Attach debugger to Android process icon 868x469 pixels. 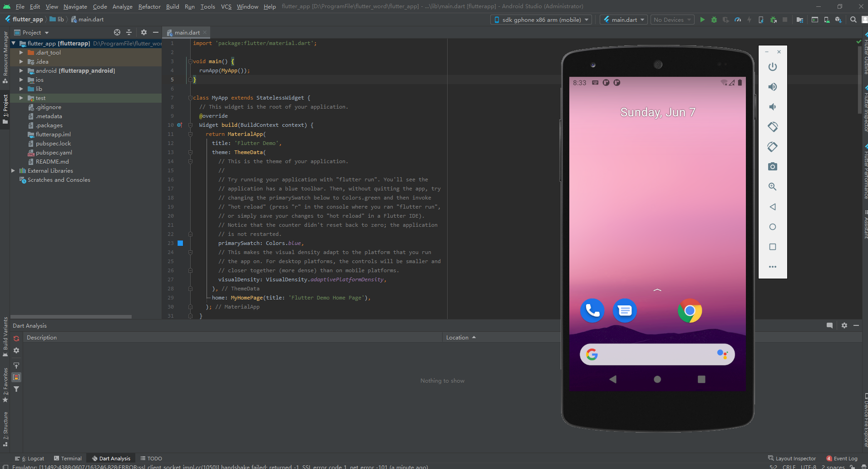(773, 20)
